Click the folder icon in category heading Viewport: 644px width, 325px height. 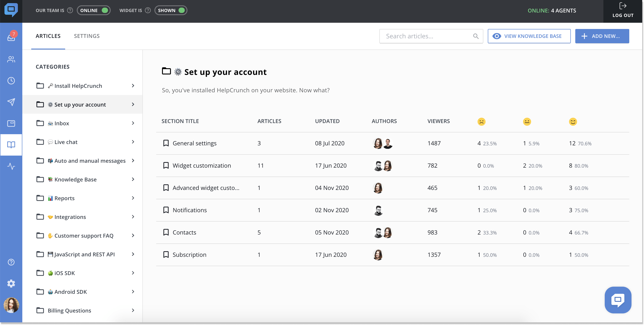click(166, 71)
